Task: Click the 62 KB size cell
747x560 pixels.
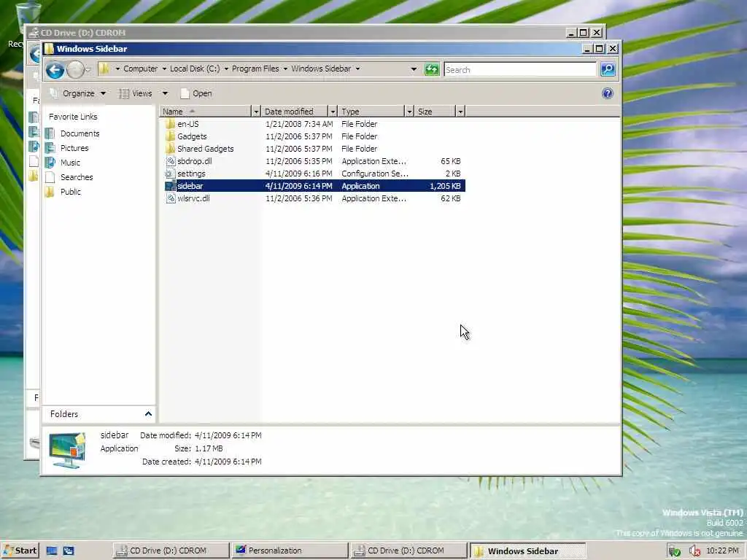Action: [x=451, y=198]
